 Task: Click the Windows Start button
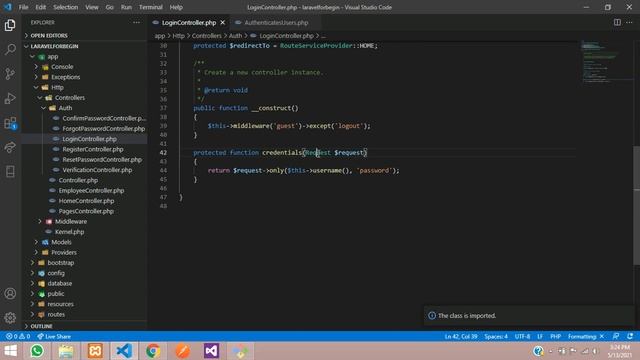click(x=11, y=351)
